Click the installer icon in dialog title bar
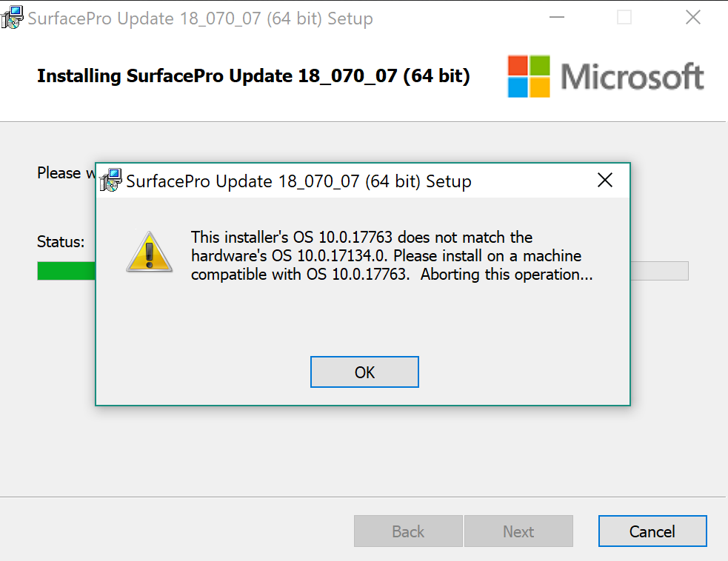The width and height of the screenshot is (728, 561). coord(110,180)
